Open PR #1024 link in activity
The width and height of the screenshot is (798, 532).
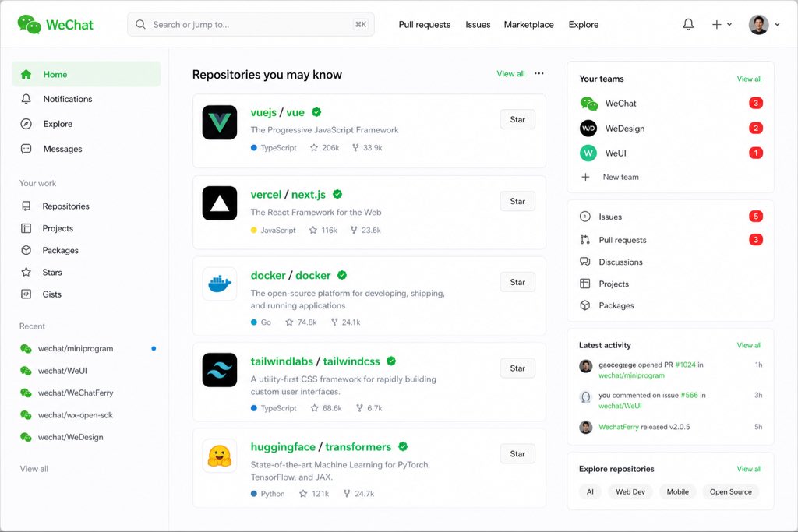point(685,365)
